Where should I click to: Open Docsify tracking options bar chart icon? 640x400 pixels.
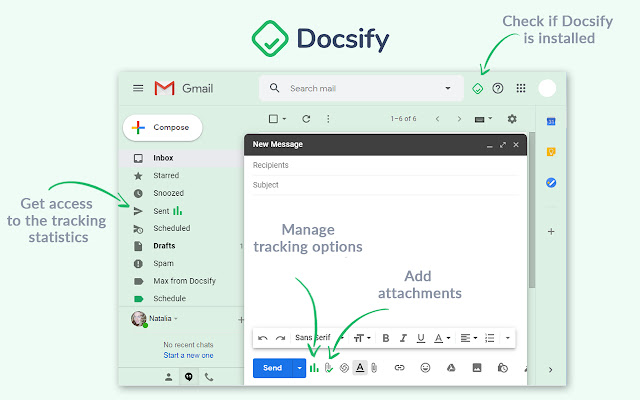point(314,368)
